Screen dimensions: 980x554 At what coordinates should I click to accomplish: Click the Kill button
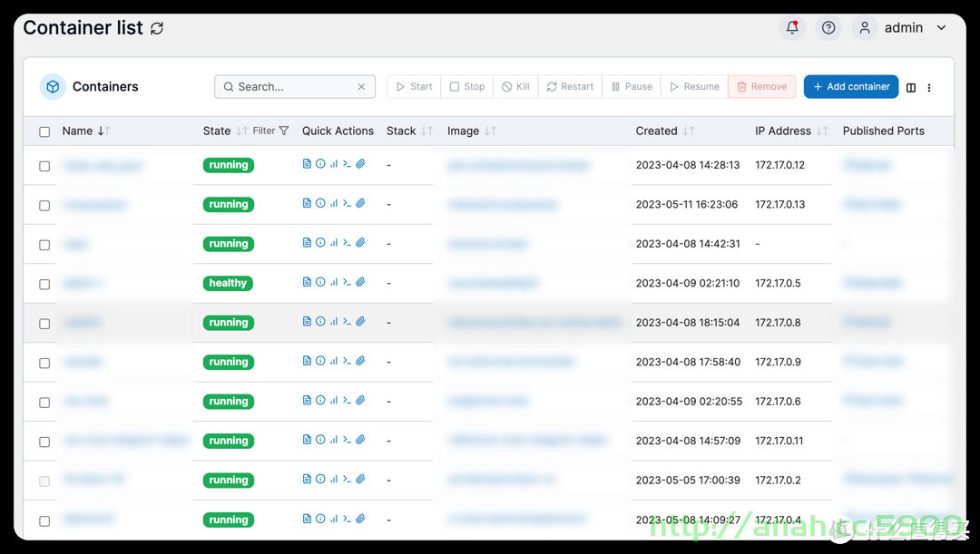coord(515,87)
